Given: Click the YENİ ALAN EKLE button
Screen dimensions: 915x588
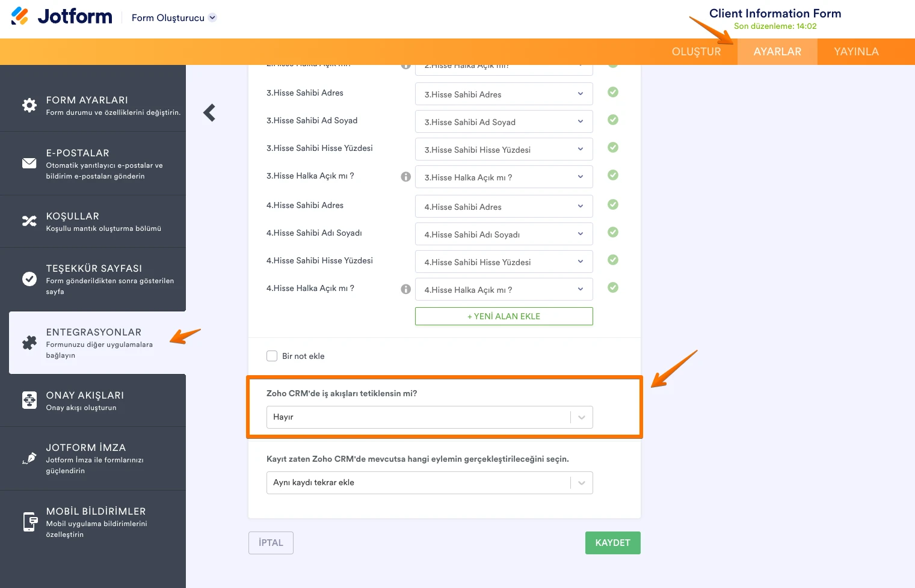Looking at the screenshot, I should tap(504, 316).
